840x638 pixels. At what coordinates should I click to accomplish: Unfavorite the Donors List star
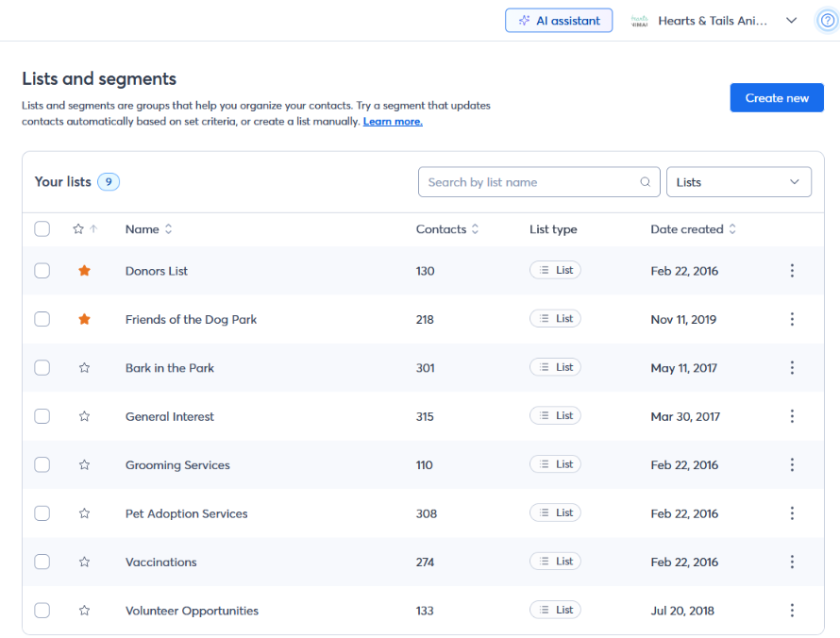[x=84, y=271]
